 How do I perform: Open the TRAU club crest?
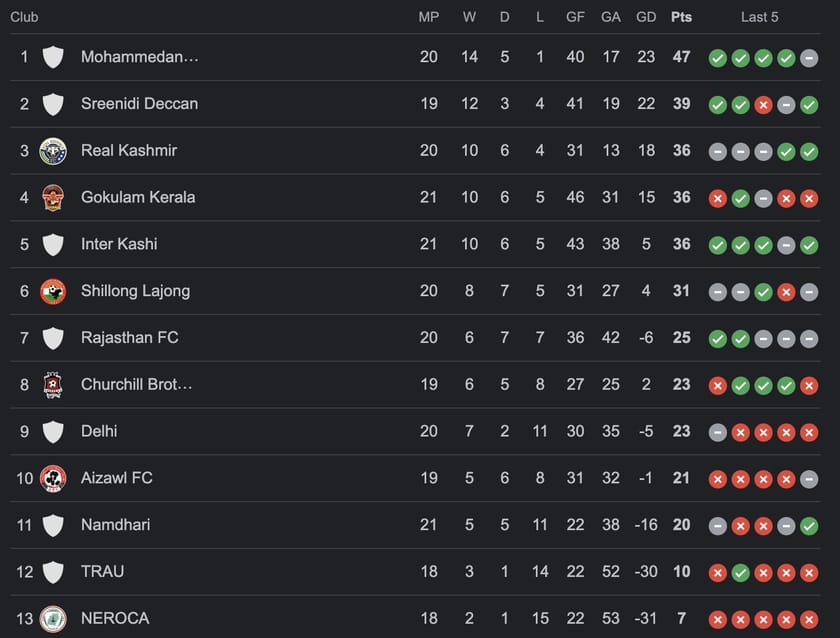53,572
